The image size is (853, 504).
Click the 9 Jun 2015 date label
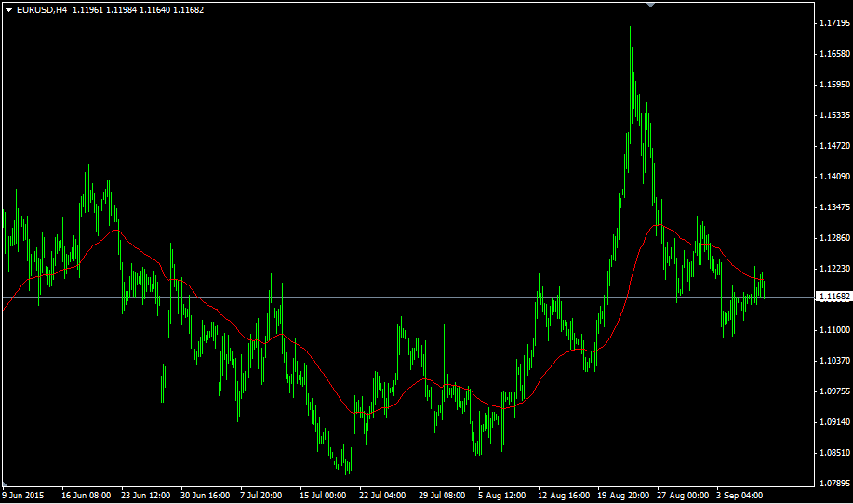coord(23,496)
